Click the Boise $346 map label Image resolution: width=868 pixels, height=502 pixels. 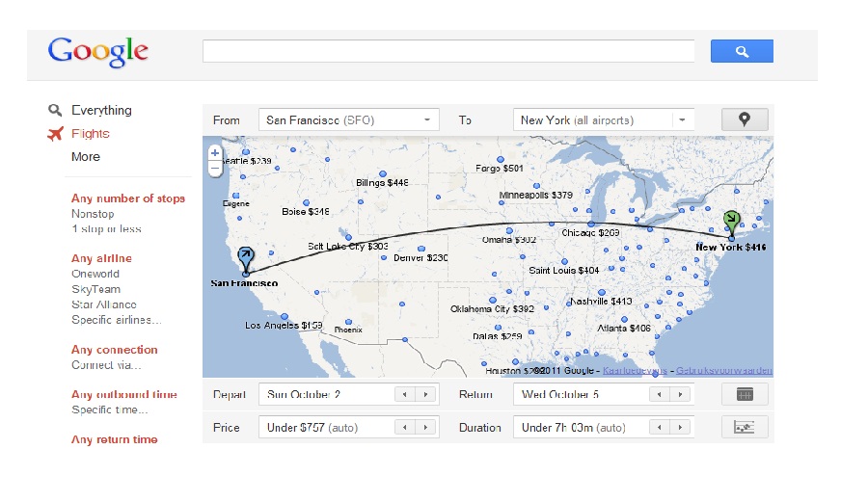tap(306, 211)
